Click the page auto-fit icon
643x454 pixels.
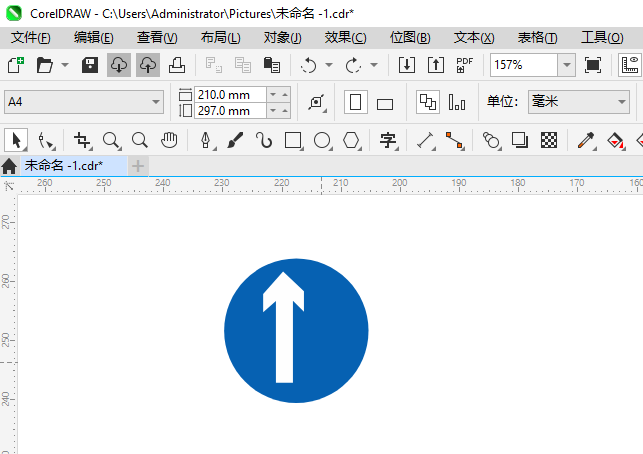[x=317, y=102]
